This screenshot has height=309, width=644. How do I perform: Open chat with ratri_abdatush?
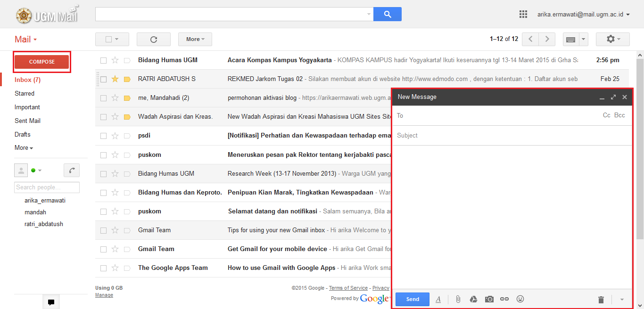(44, 224)
